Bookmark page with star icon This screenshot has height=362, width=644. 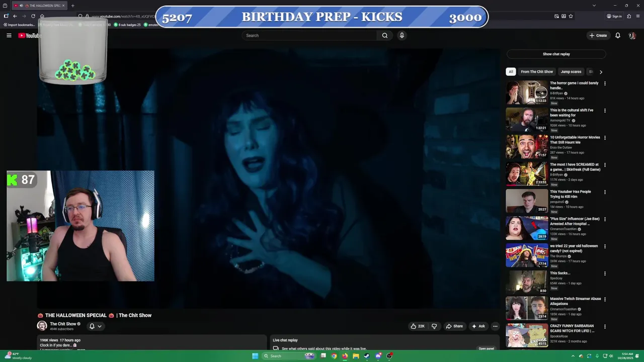tap(571, 16)
